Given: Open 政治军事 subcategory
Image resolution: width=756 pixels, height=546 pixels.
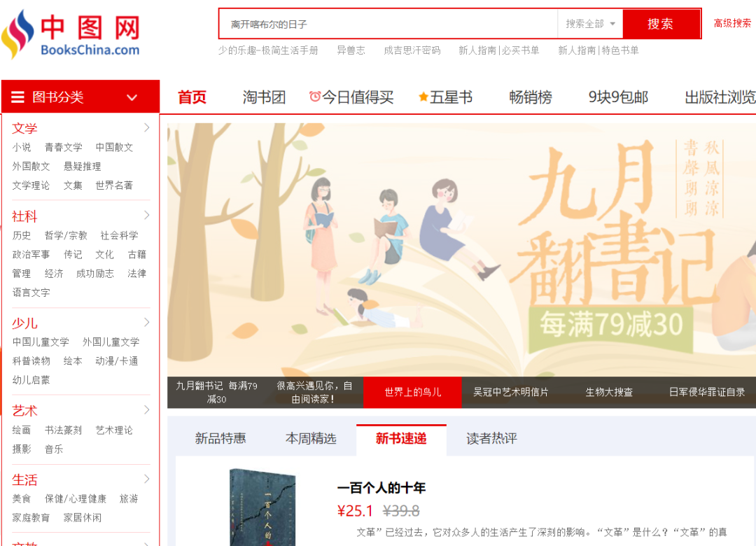Looking at the screenshot, I should pos(31,254).
